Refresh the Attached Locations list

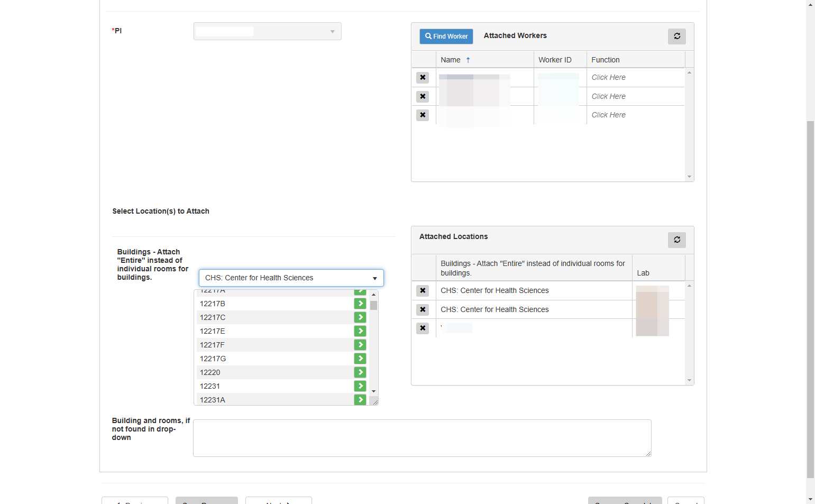[676, 240]
